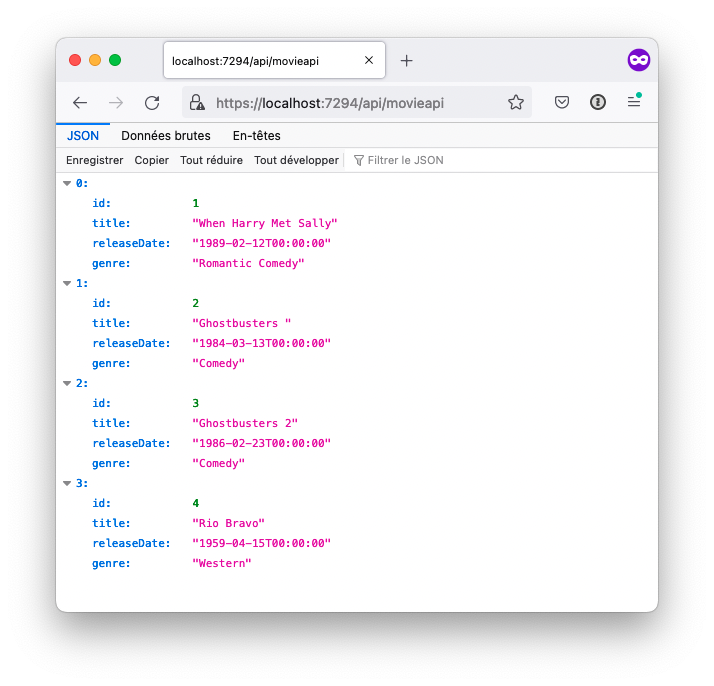
Task: Go back with the back arrow
Action: [x=80, y=103]
